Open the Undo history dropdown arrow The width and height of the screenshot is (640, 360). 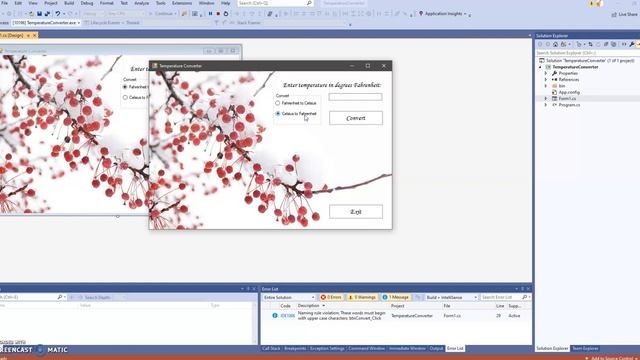coord(64,14)
